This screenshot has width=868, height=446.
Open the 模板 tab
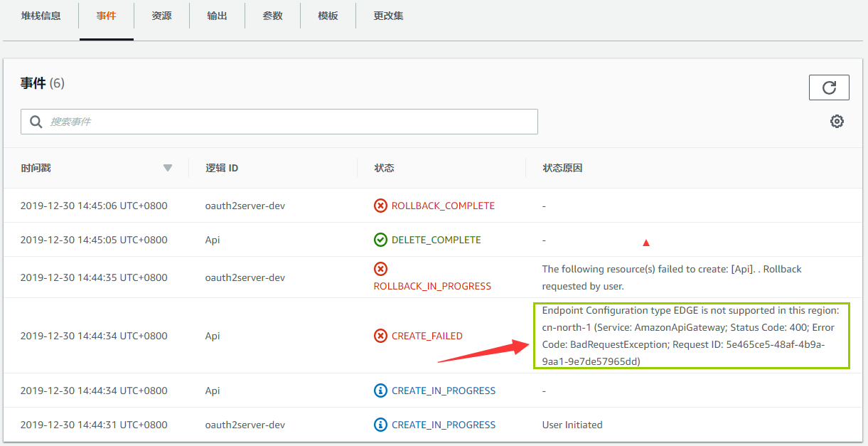click(328, 15)
